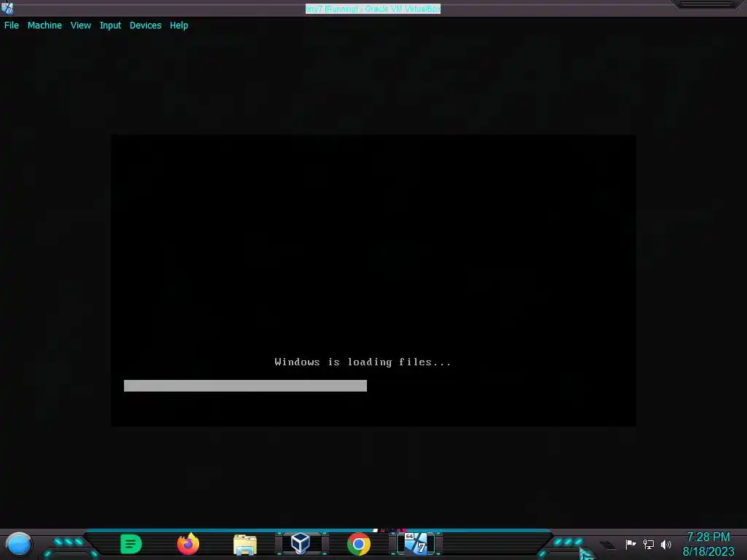Viewport: 747px width, 560px height.
Task: Open the Devices menu
Action: point(145,26)
